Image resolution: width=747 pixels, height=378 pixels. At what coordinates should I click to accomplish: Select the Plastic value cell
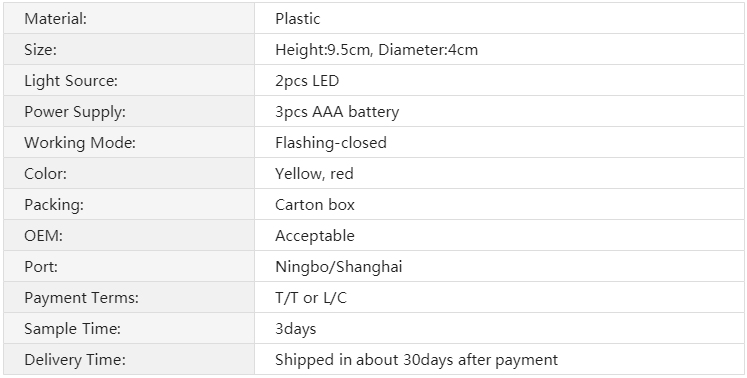coord(499,19)
